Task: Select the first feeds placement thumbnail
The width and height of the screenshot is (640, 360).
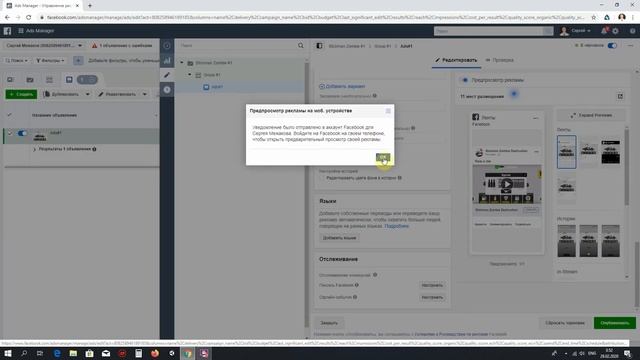Action: point(567,152)
